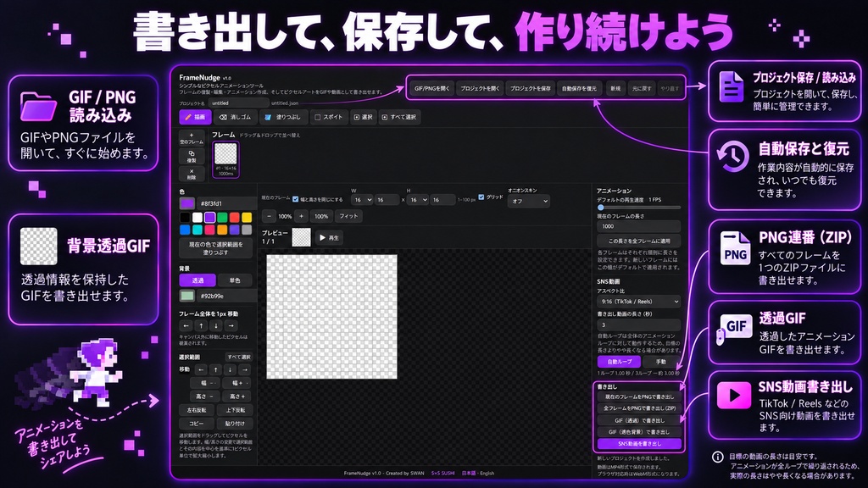Image resolution: width=868 pixels, height=488 pixels.
Task: Pick the スポイト eyedropper tool
Action: pyautogui.click(x=328, y=117)
